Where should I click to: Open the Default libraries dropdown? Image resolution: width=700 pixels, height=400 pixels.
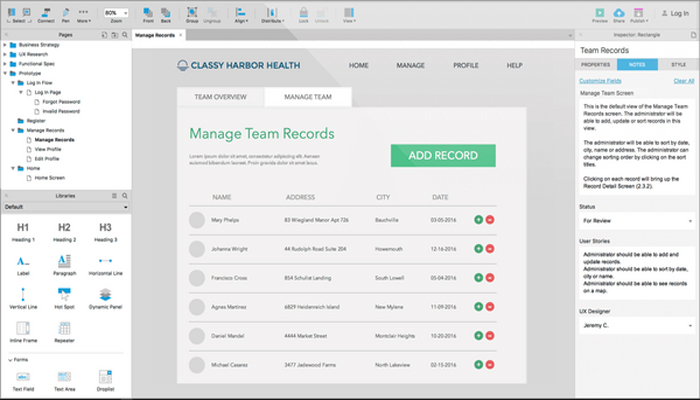[x=66, y=207]
